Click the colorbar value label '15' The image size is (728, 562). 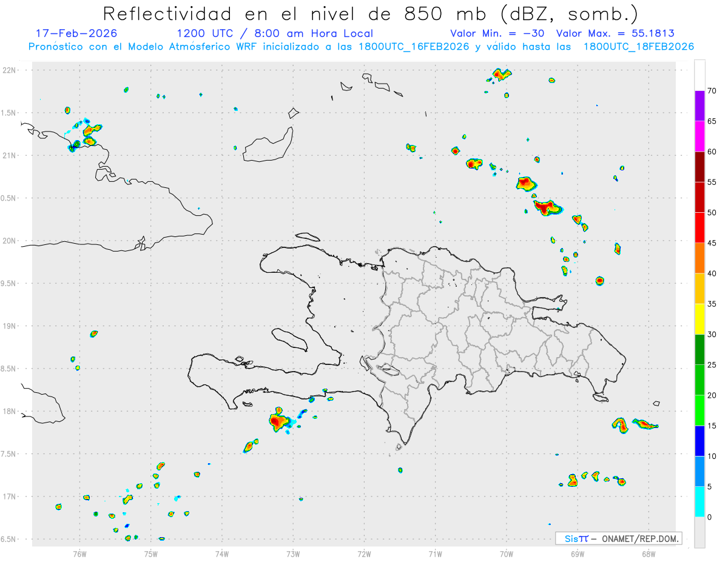click(712, 426)
